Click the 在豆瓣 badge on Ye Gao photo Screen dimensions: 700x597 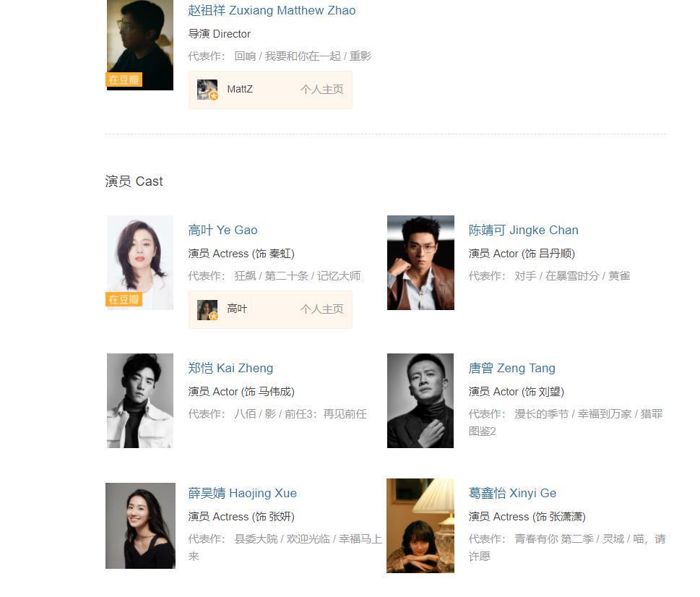click(124, 299)
